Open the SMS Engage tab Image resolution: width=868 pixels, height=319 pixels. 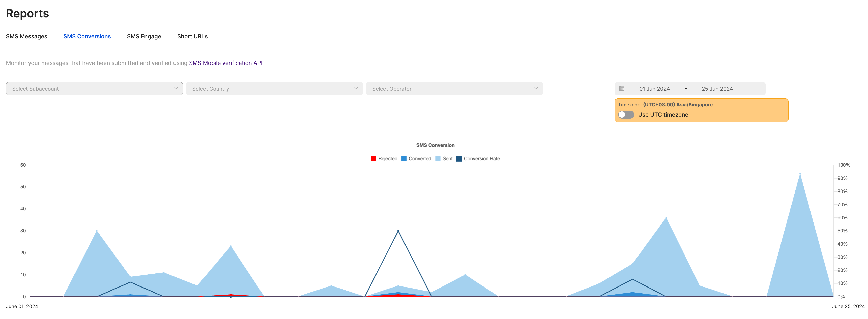point(144,36)
